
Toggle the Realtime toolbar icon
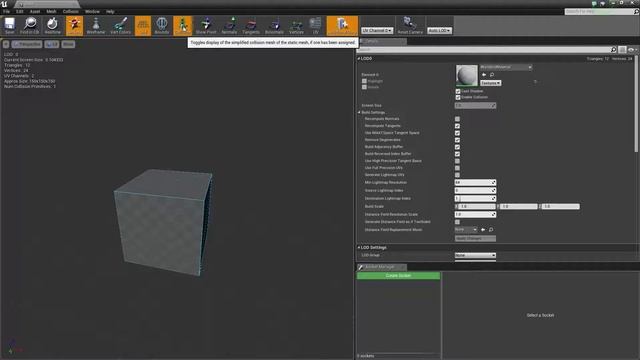coord(52,25)
